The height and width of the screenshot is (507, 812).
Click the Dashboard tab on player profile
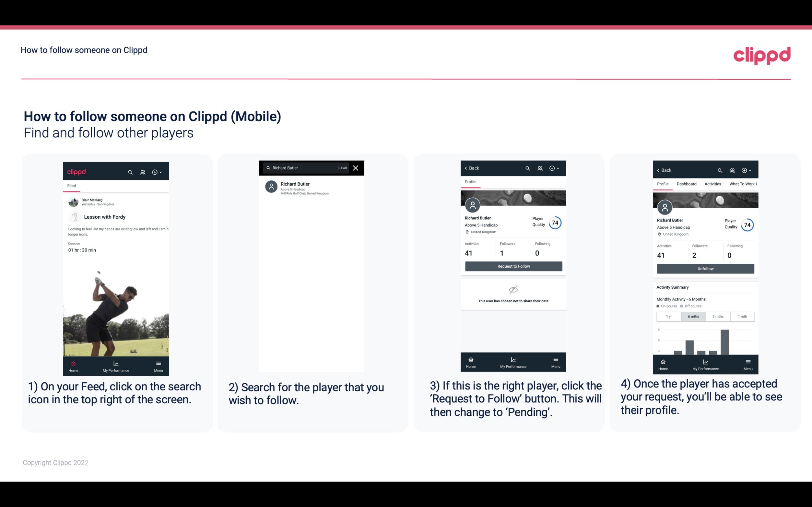pyautogui.click(x=687, y=184)
